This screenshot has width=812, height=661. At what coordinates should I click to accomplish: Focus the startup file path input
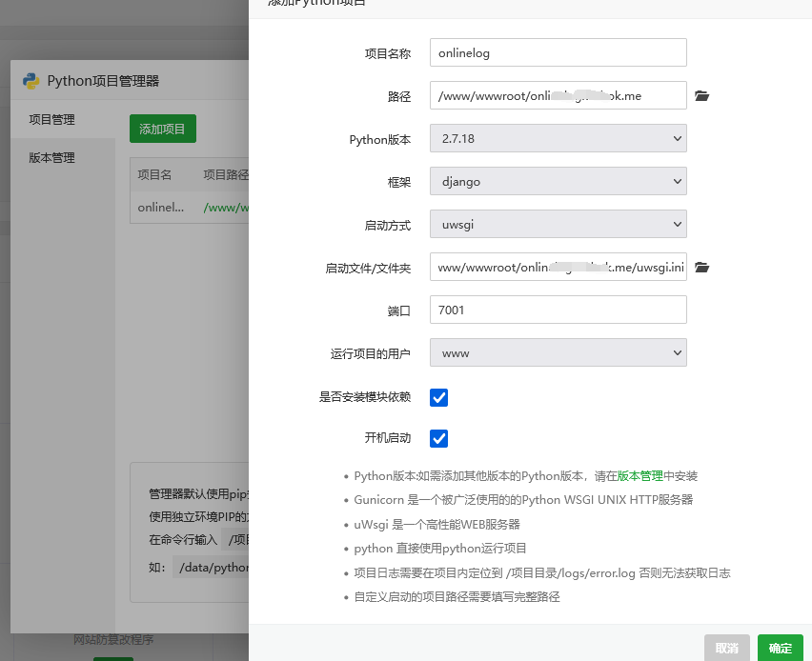[558, 267]
